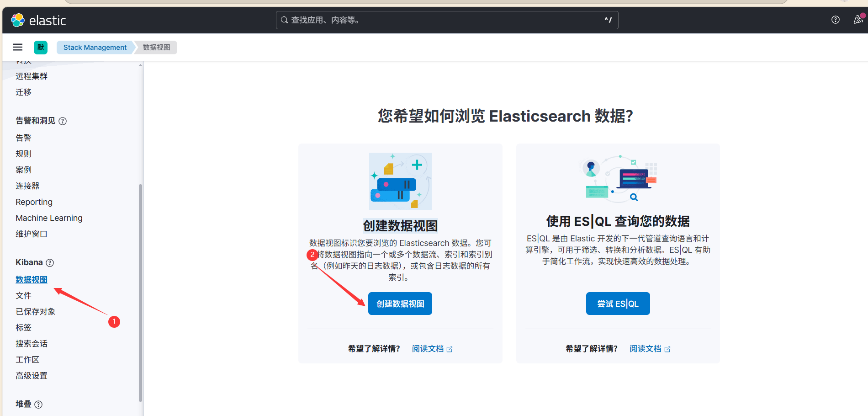Viewport: 868px width, 416px height.
Task: Select Machine Learning in sidebar
Action: pos(49,218)
